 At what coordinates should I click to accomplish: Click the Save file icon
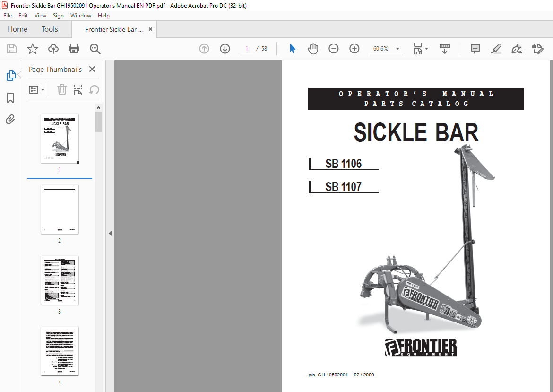(12, 49)
